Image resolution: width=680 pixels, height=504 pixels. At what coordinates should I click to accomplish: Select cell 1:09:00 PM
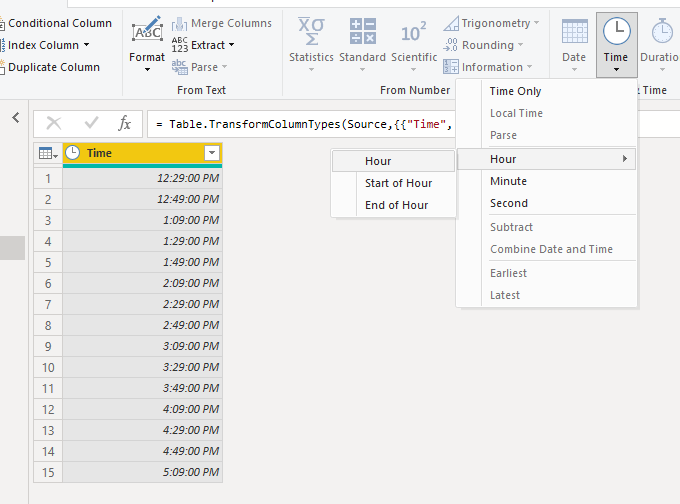[x=142, y=220]
